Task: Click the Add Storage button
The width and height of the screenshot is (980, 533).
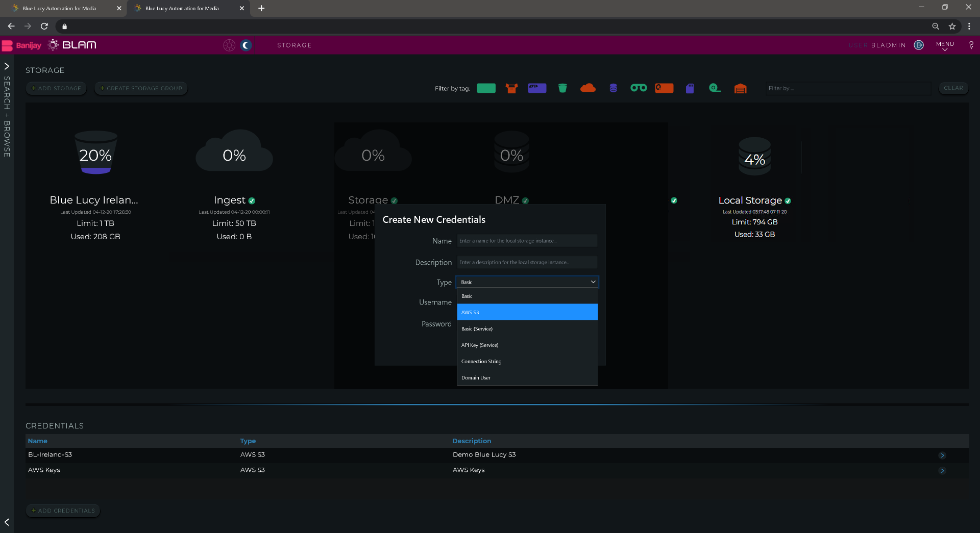Action: click(56, 88)
